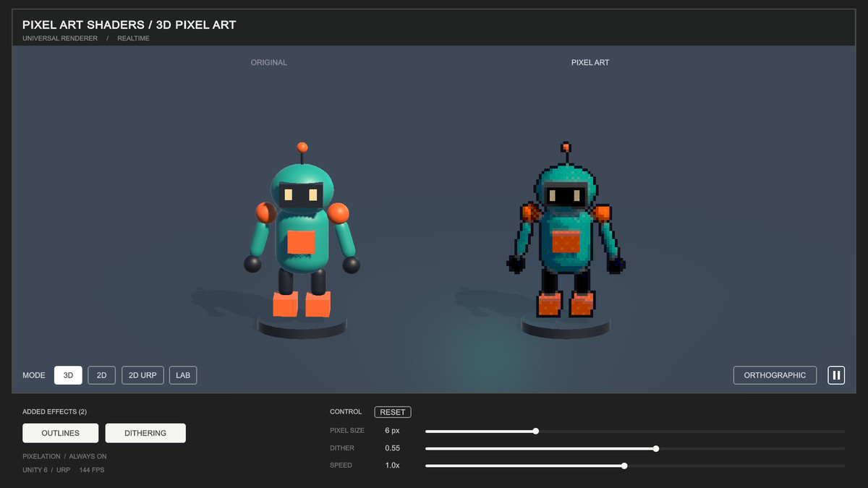Click the "DITHER" label
The width and height of the screenshot is (868, 488).
click(x=342, y=448)
